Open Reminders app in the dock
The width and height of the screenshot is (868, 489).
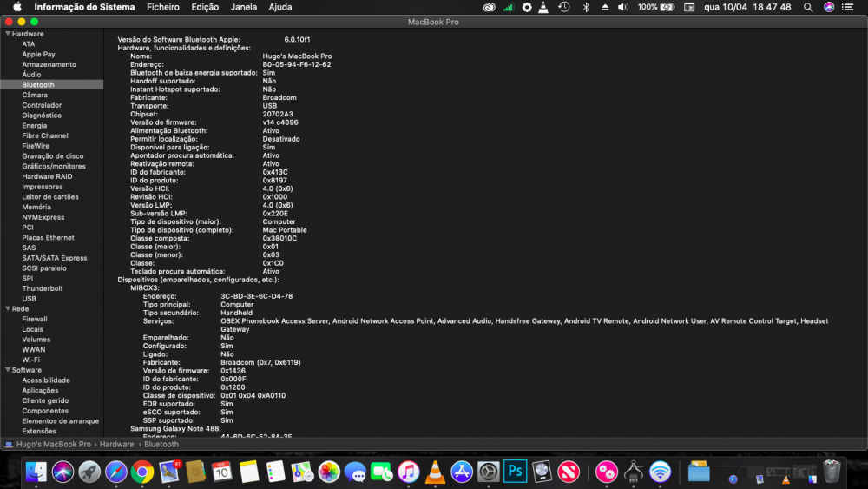[x=275, y=472]
